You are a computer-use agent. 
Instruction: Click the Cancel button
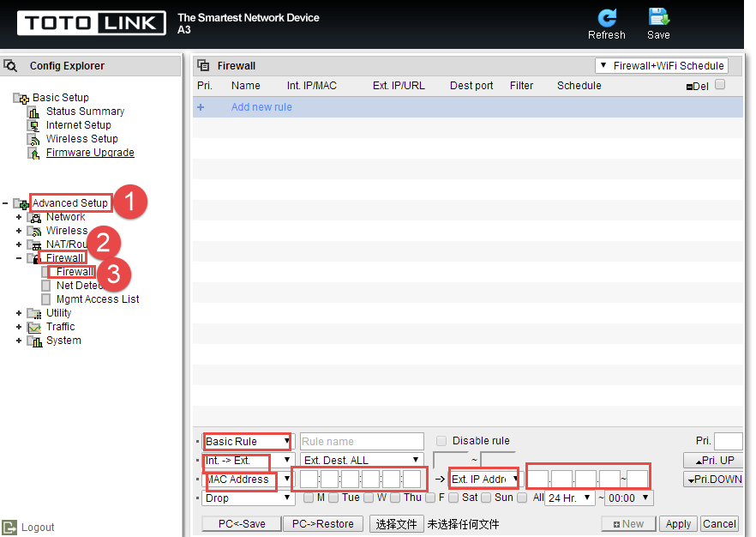coord(719,524)
